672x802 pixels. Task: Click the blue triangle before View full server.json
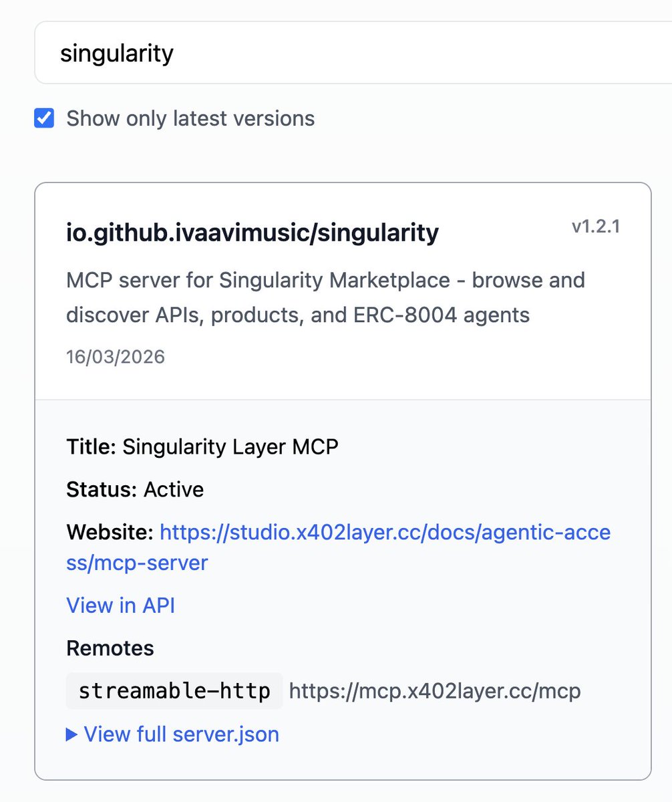[x=71, y=734]
